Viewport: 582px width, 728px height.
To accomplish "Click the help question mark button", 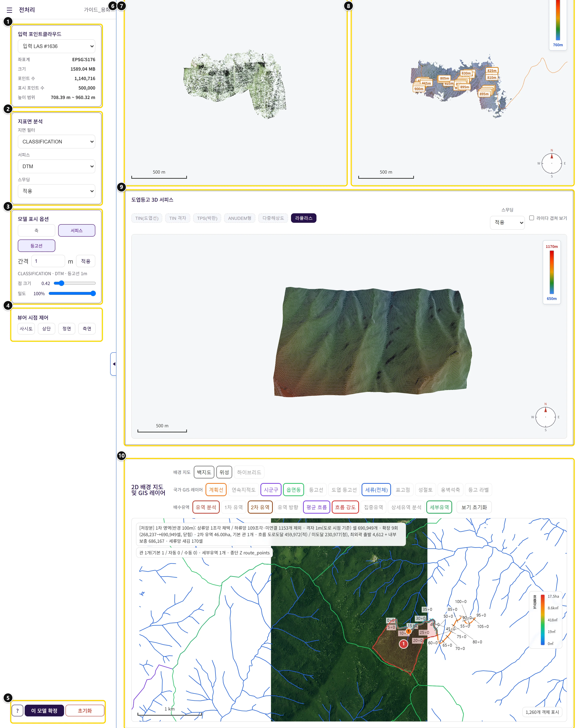I will click(x=17, y=711).
